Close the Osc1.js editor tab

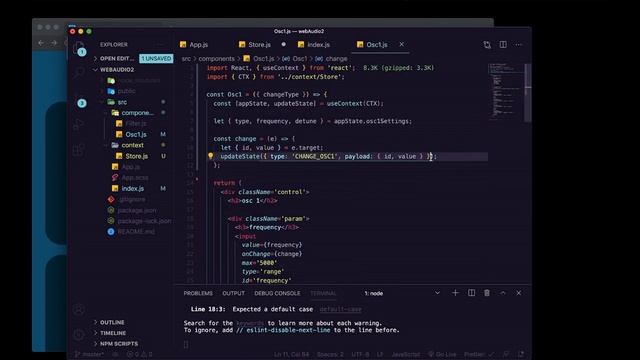(402, 44)
